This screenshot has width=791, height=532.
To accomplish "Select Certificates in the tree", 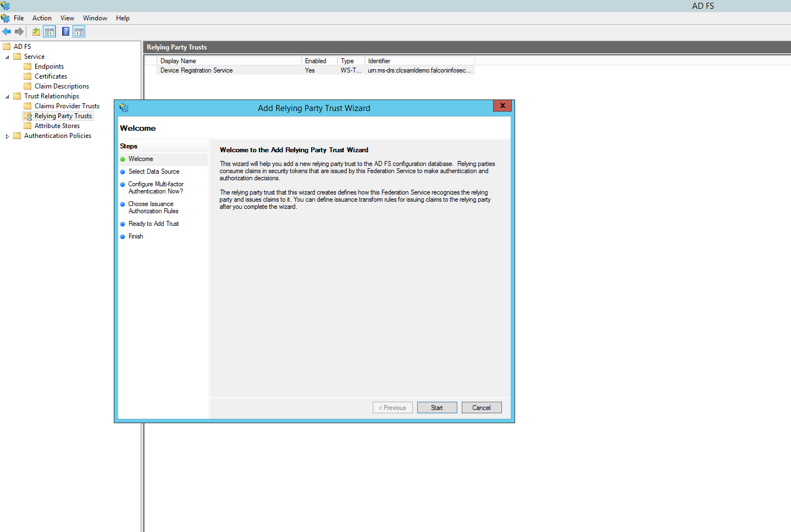I will click(51, 76).
